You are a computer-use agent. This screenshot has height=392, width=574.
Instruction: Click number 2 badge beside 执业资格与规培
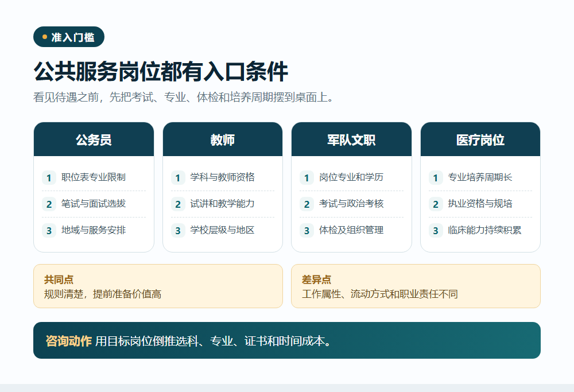[436, 204]
